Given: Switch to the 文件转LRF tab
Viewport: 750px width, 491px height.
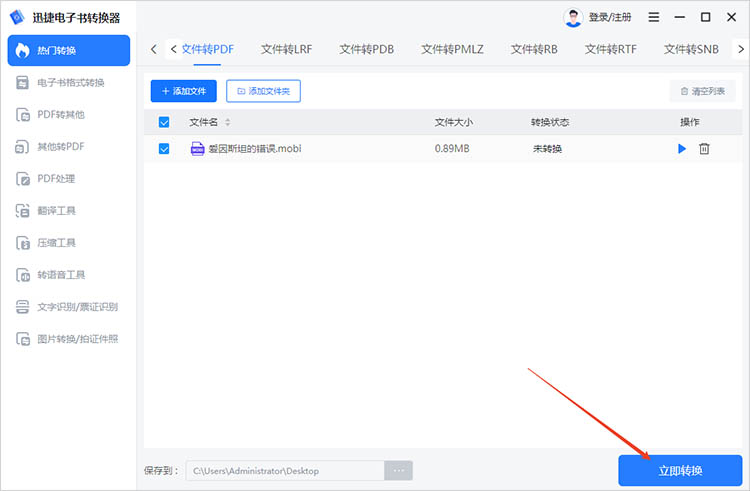Looking at the screenshot, I should [287, 49].
